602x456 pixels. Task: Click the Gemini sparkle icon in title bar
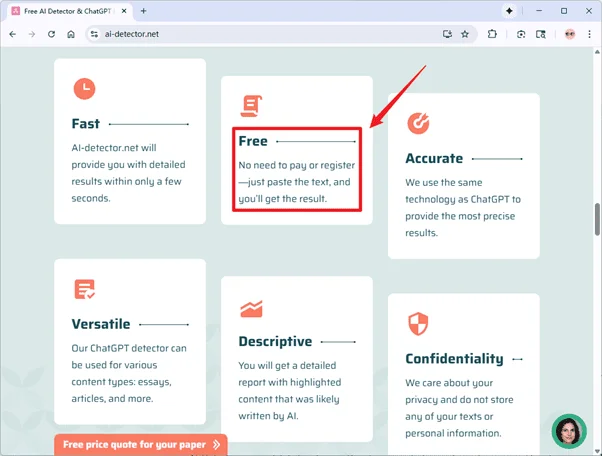tap(509, 11)
